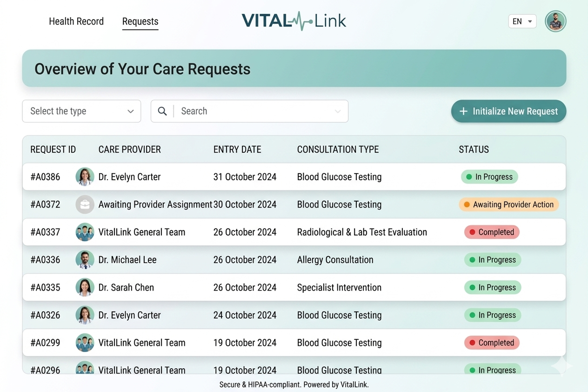Viewport: 588px width, 392px height.
Task: Click Awaiting Provider Action status badge
Action: [508, 204]
